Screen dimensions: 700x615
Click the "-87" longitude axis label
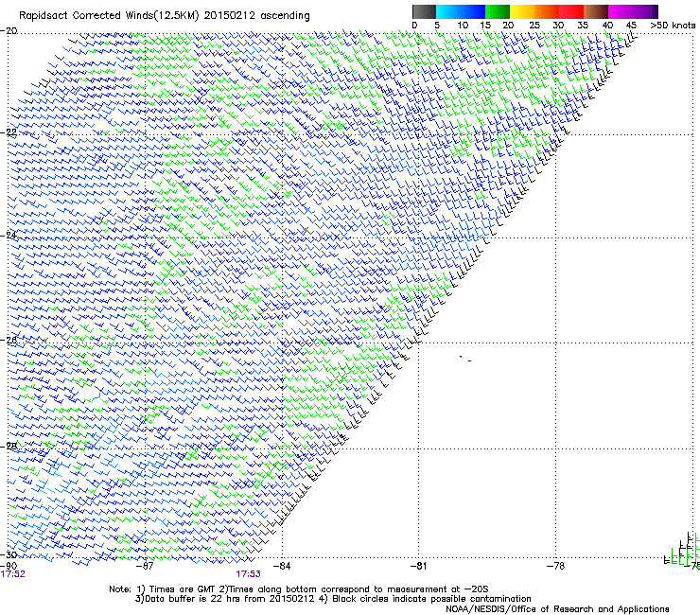coord(145,566)
